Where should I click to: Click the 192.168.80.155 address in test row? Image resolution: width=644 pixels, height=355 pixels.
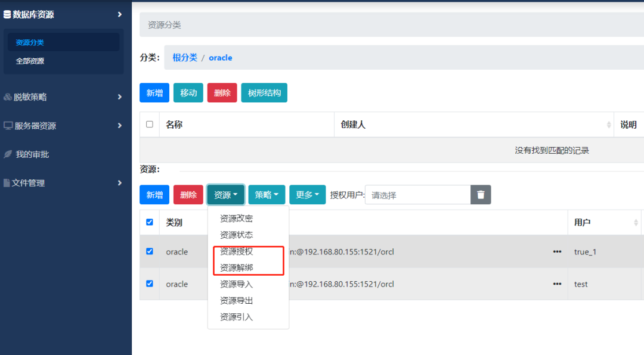[342, 284]
